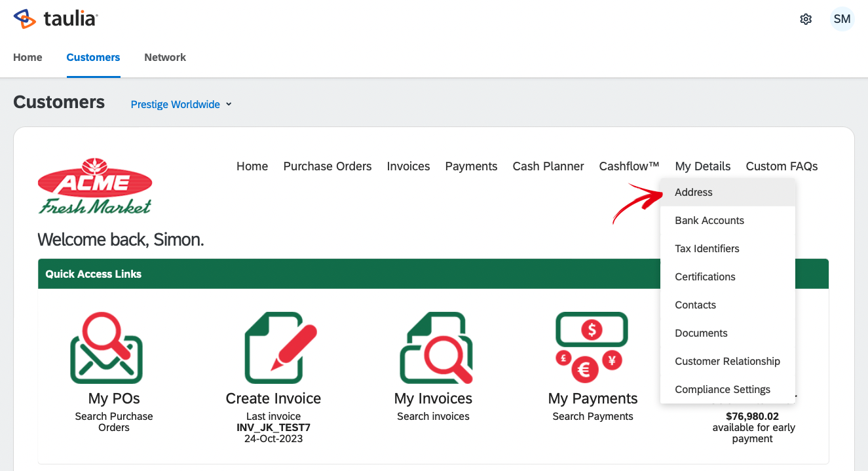Click the INV_JK_TEST7 invoice number
Screen dimensions: 868x471
click(273, 428)
